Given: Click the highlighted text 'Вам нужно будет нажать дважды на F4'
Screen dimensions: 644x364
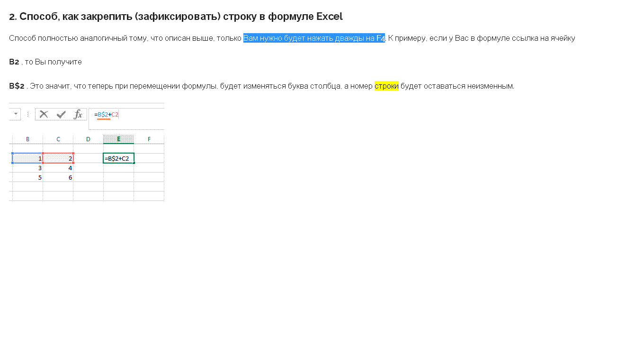Looking at the screenshot, I should point(314,38).
